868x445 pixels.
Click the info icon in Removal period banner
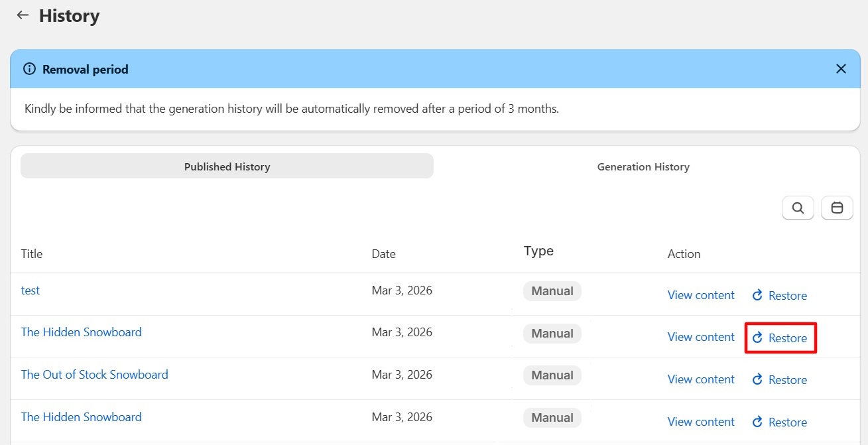pos(29,69)
